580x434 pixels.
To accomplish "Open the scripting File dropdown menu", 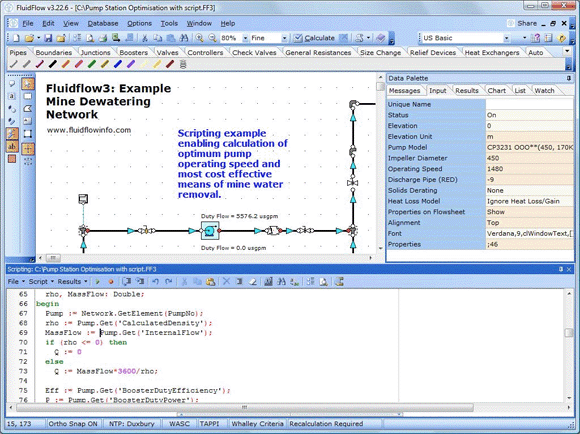I will 16,282.
